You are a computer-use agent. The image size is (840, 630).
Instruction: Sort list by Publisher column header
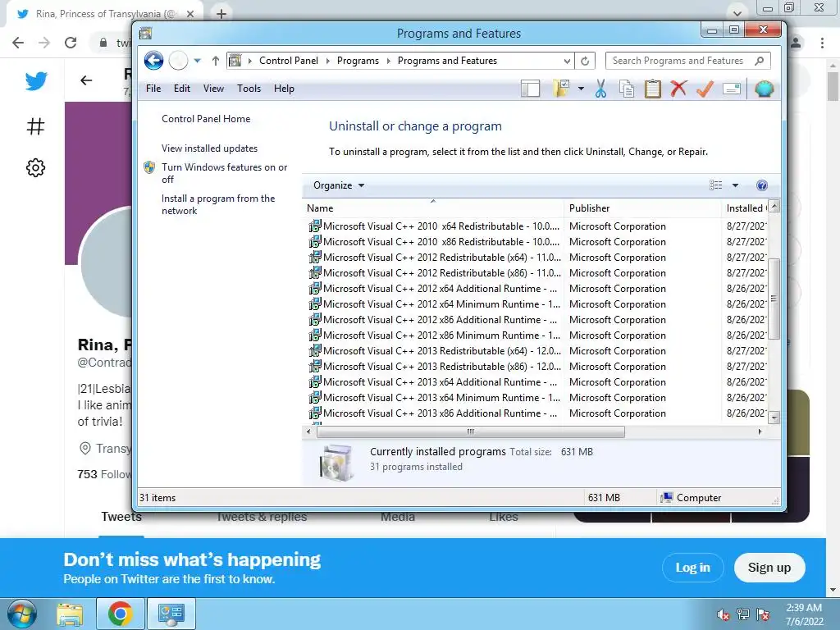pyautogui.click(x=642, y=208)
